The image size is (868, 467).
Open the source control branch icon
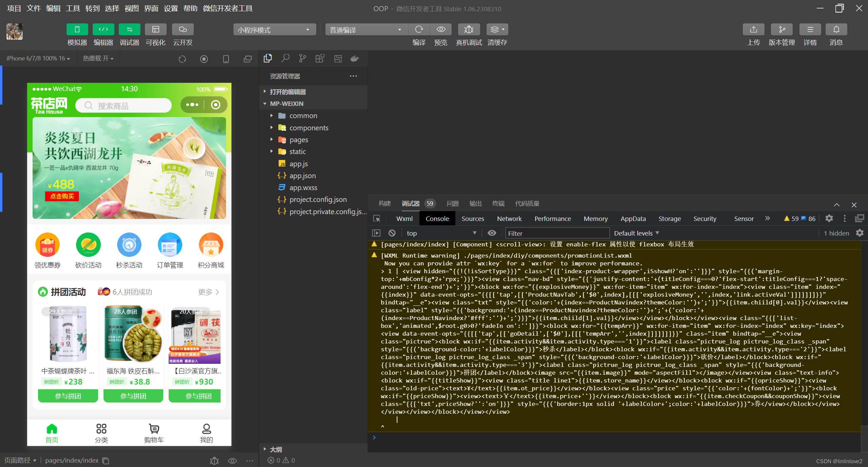(302, 58)
